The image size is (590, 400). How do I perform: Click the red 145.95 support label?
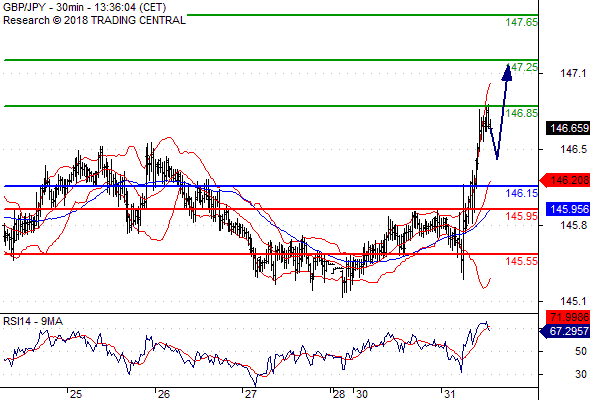coord(522,216)
